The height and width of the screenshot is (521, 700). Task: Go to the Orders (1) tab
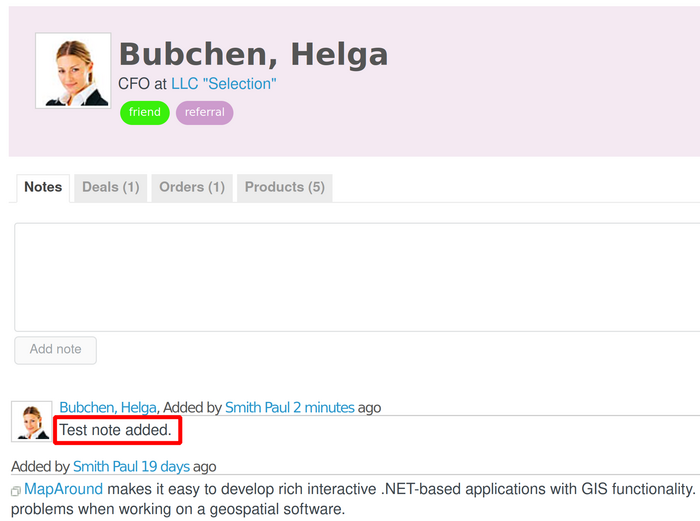[192, 187]
